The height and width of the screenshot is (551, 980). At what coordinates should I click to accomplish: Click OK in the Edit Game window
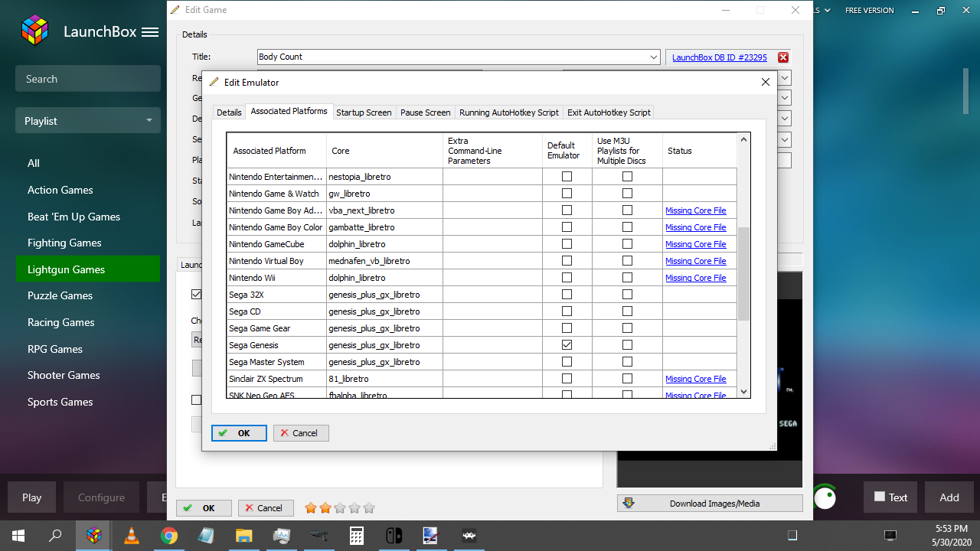coord(204,508)
